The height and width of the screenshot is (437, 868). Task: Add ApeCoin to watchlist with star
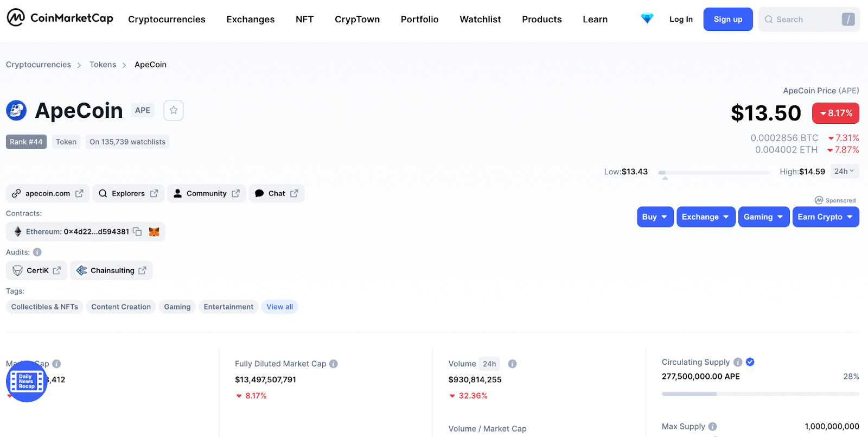pos(174,110)
